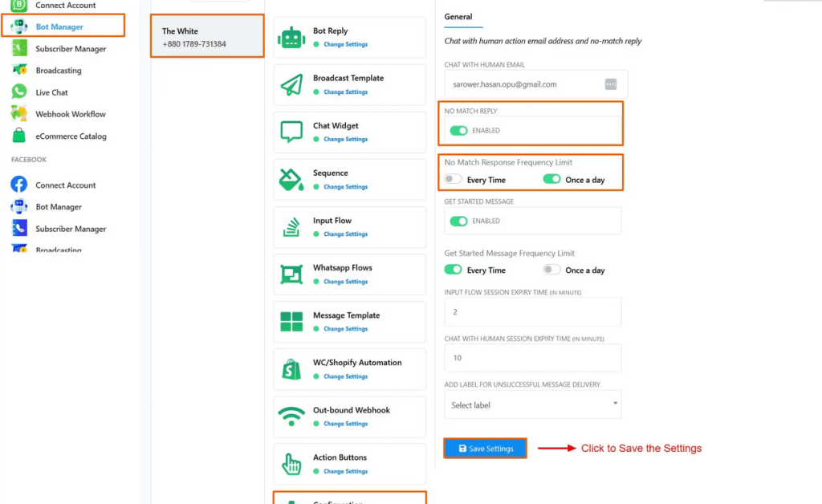Click Change Settings under Whatsapp Flows
This screenshot has height=504, width=822.
(x=345, y=282)
